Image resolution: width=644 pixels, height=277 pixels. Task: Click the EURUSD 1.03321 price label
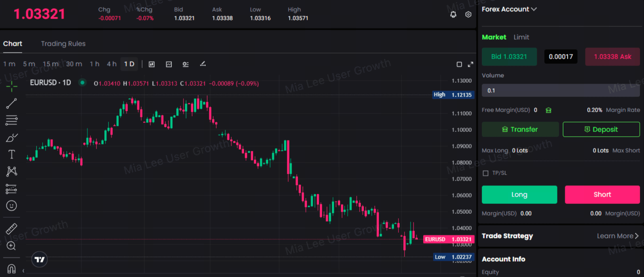[449, 239]
